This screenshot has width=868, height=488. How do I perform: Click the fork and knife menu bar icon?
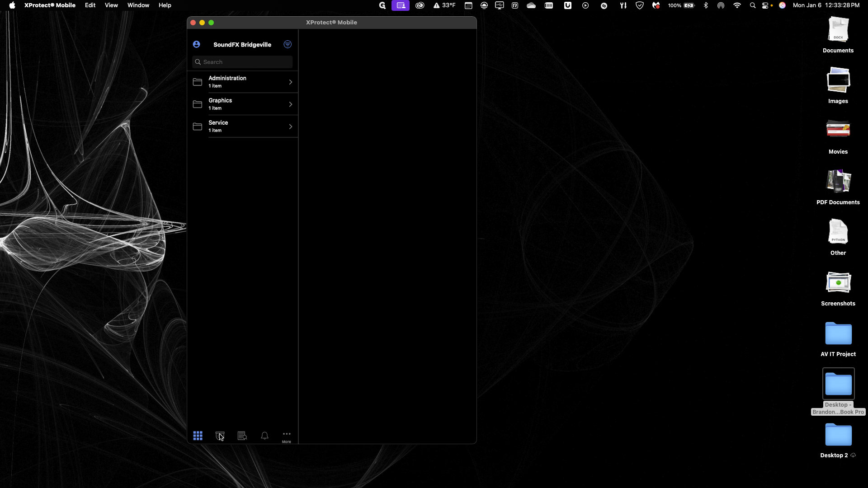pyautogui.click(x=623, y=5)
